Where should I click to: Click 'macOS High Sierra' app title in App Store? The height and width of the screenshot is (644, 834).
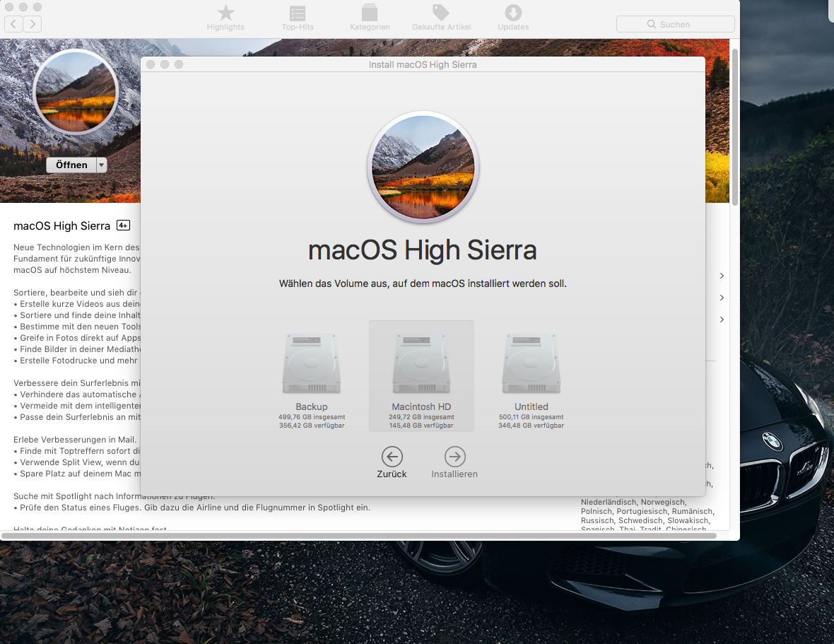click(x=61, y=226)
